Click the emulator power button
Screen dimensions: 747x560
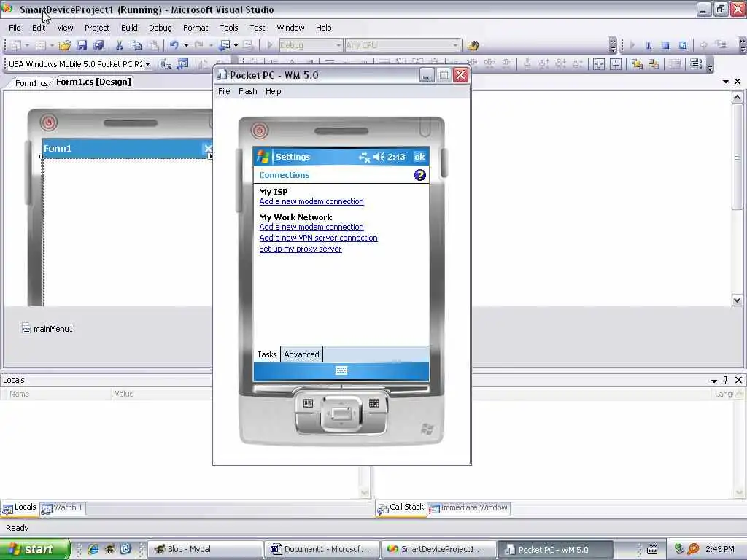(x=260, y=130)
